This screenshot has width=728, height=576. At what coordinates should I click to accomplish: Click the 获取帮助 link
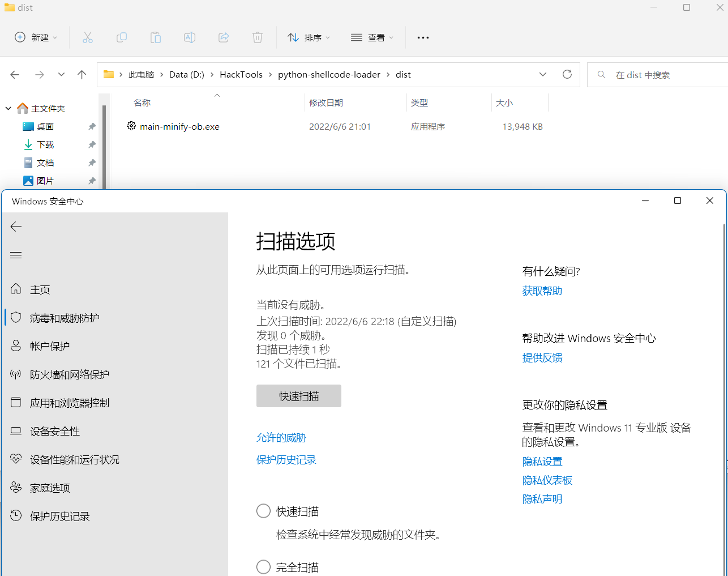(x=542, y=291)
